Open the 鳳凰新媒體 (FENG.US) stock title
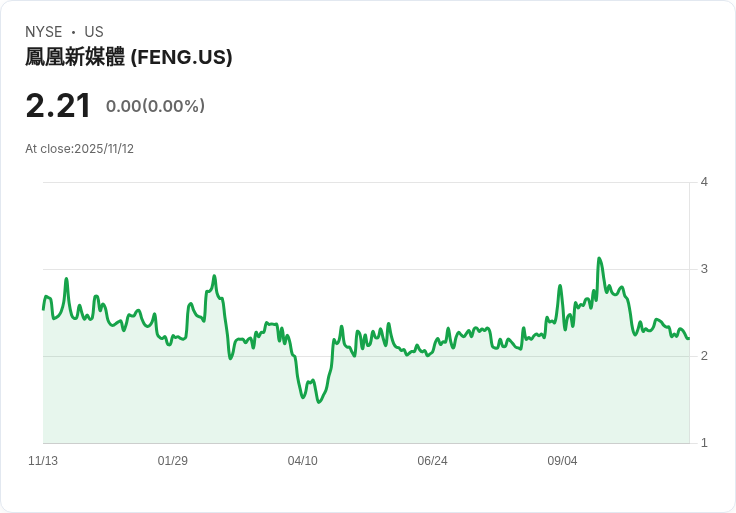The height and width of the screenshot is (513, 736). coord(129,58)
